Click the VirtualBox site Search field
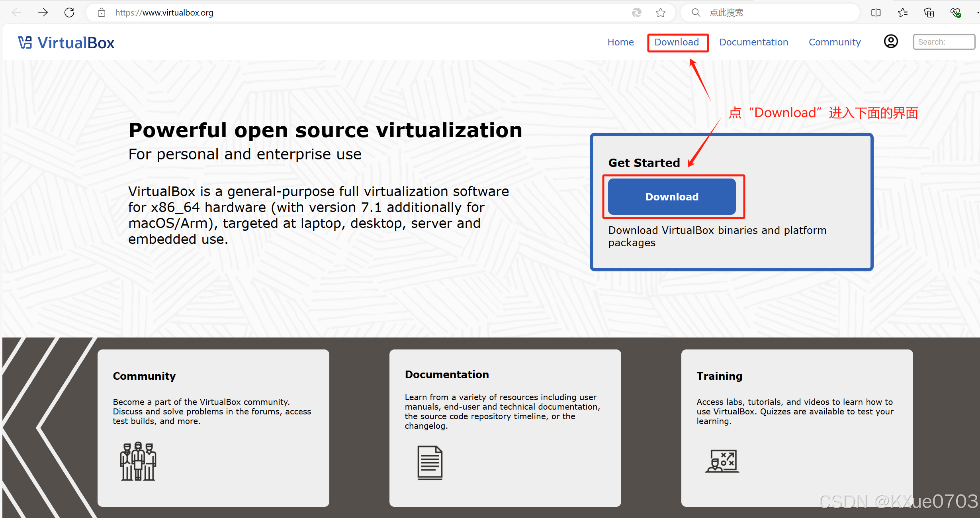 point(943,42)
